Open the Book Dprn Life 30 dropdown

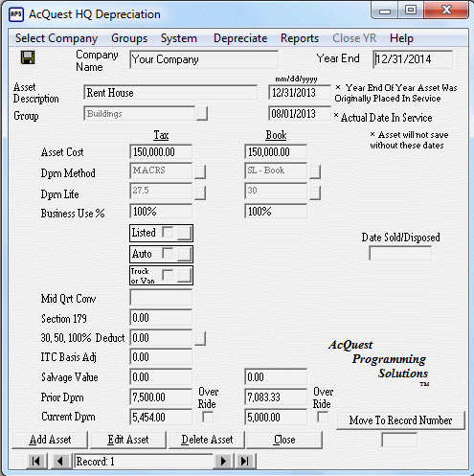point(315,193)
